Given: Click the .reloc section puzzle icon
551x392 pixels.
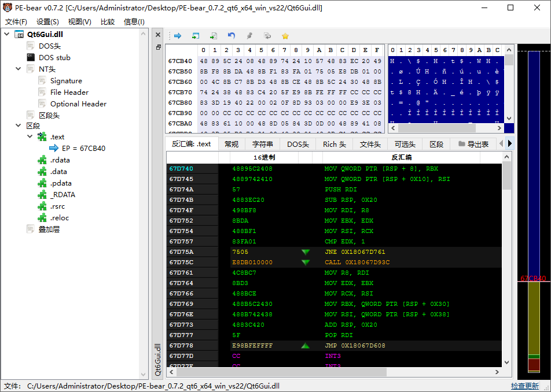Looking at the screenshot, I should click(x=42, y=217).
